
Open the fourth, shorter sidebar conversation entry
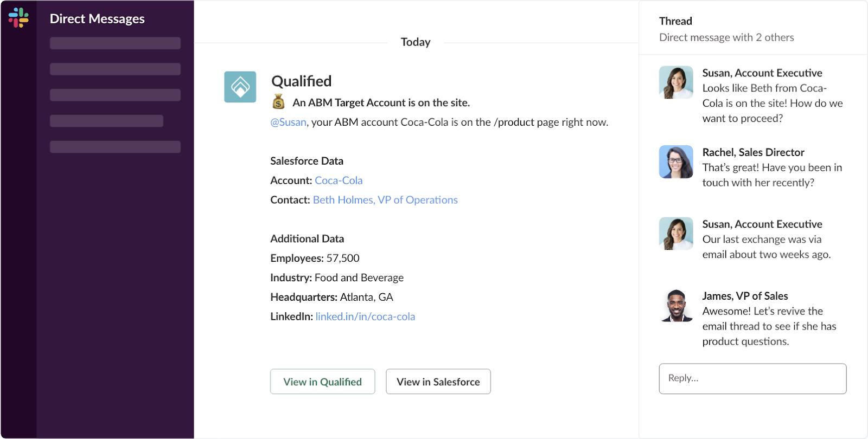[x=106, y=121]
